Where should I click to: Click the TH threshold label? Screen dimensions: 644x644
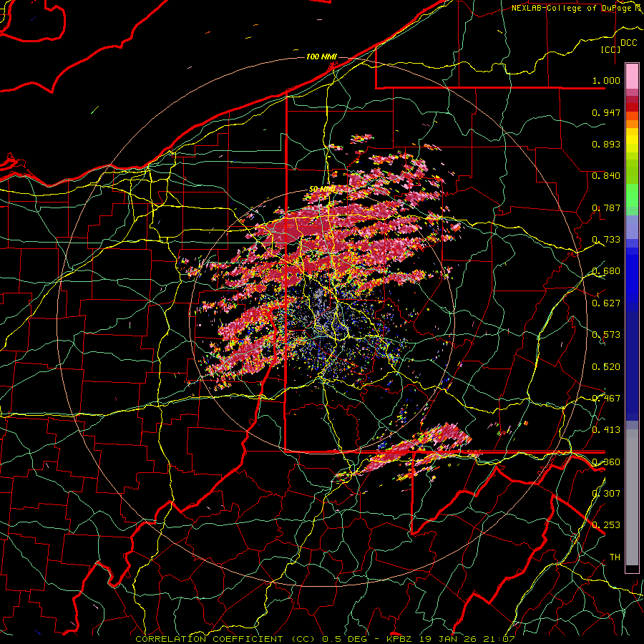(x=615, y=557)
